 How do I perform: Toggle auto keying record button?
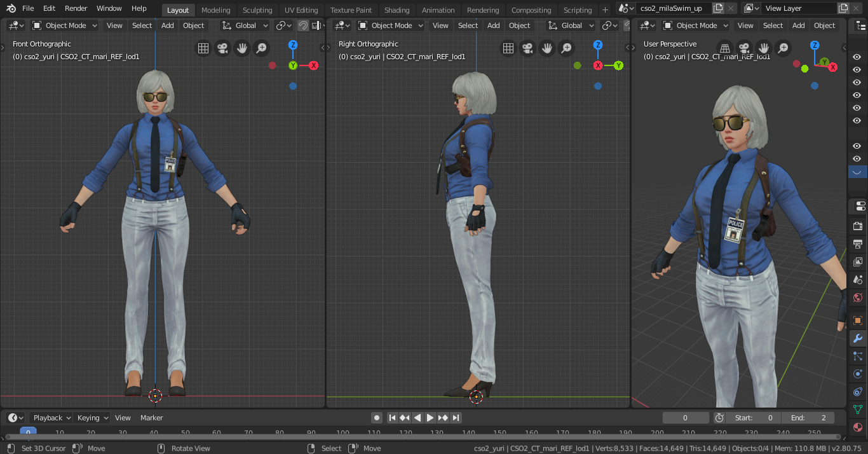[377, 418]
